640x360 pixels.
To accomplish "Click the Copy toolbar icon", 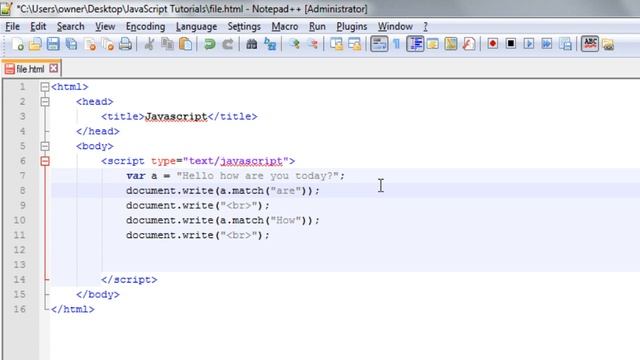I will pos(167,44).
